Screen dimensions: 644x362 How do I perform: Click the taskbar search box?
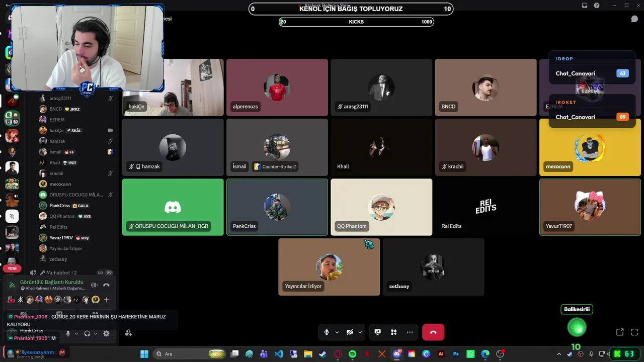189,354
